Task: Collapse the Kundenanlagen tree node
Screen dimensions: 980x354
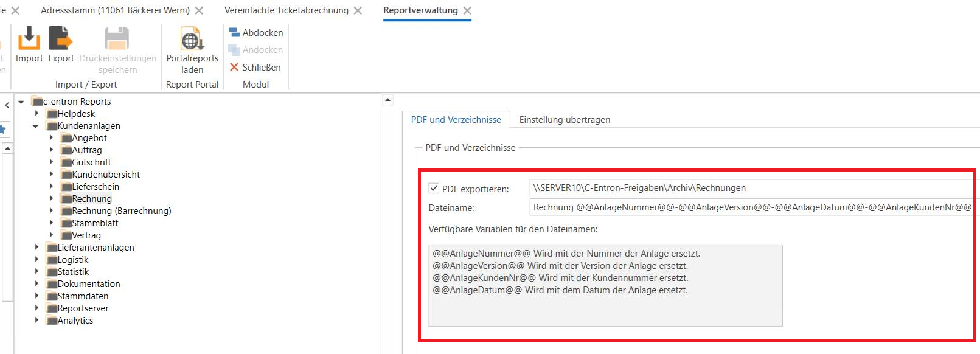Action: [36, 126]
